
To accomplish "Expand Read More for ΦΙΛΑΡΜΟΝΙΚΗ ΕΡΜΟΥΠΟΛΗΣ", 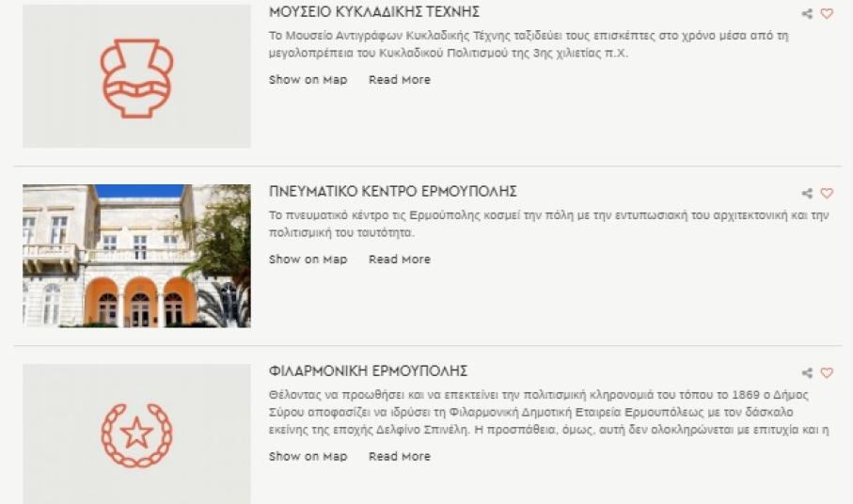I will (x=399, y=457).
